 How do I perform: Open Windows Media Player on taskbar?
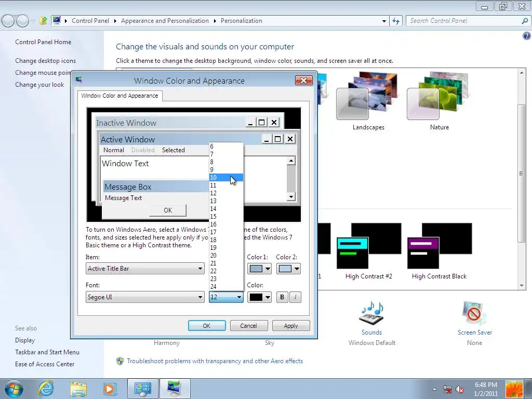(x=110, y=389)
